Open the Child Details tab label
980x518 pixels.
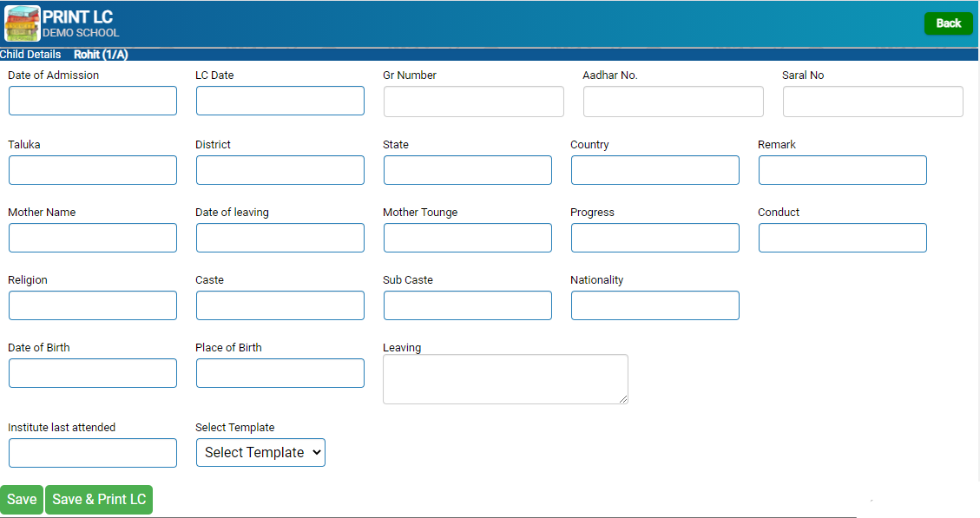coord(30,55)
